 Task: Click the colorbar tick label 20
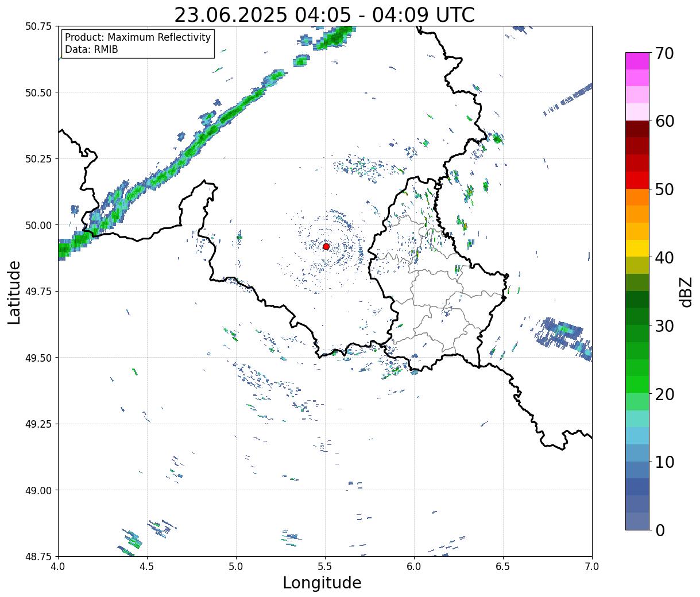click(x=664, y=394)
